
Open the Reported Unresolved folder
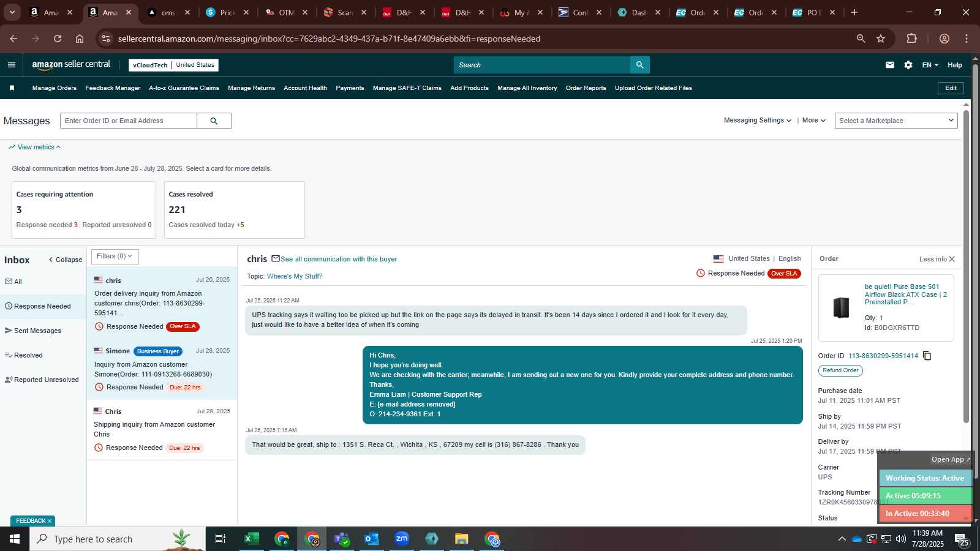[x=42, y=380]
